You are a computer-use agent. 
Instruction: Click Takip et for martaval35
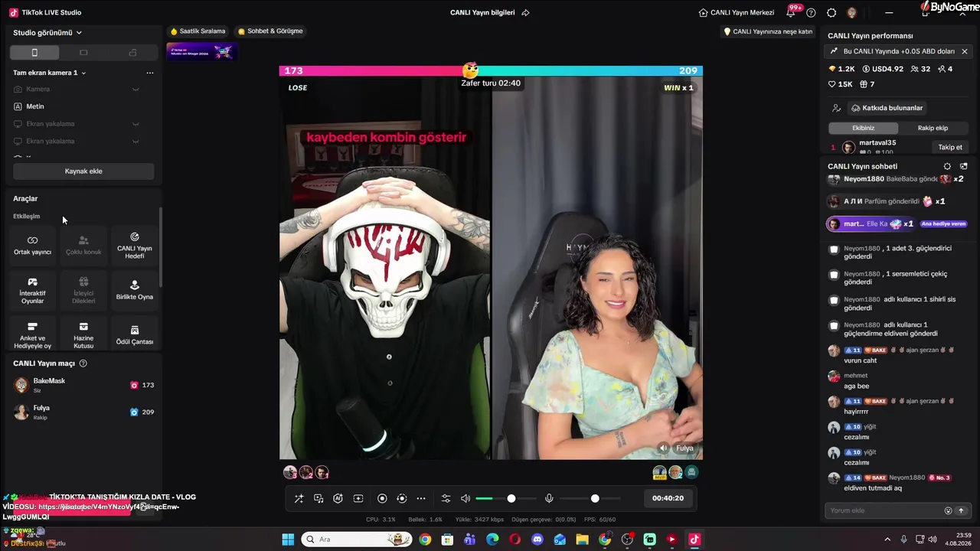[x=950, y=147]
